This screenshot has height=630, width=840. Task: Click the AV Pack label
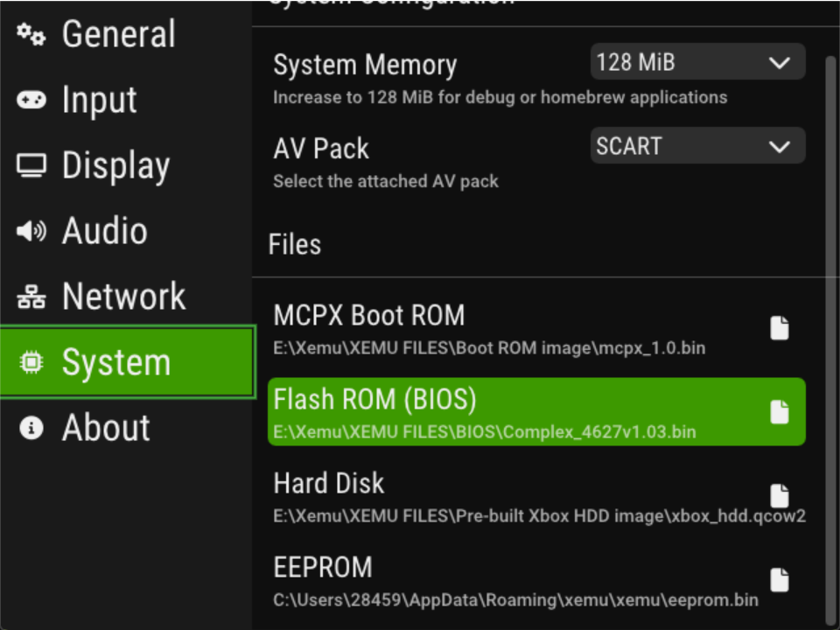point(321,149)
